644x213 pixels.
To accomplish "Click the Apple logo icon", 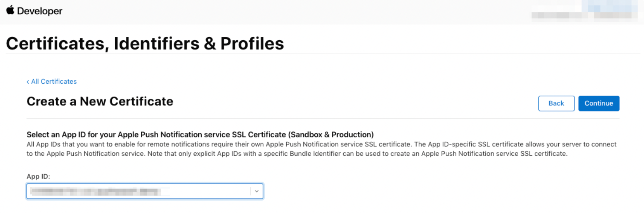I will pos(10,10).
